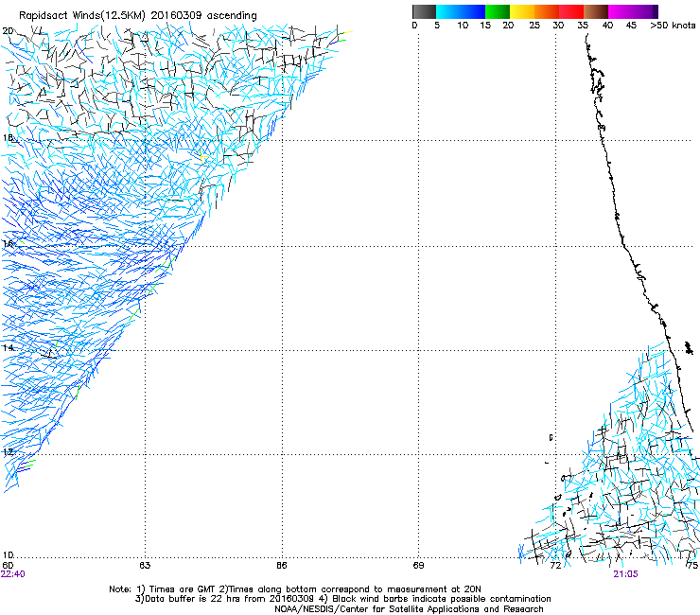Click the title 'Rapidsact Winds(12.5KM) 20160309 ascending'
The width and height of the screenshot is (700, 615).
click(x=138, y=16)
